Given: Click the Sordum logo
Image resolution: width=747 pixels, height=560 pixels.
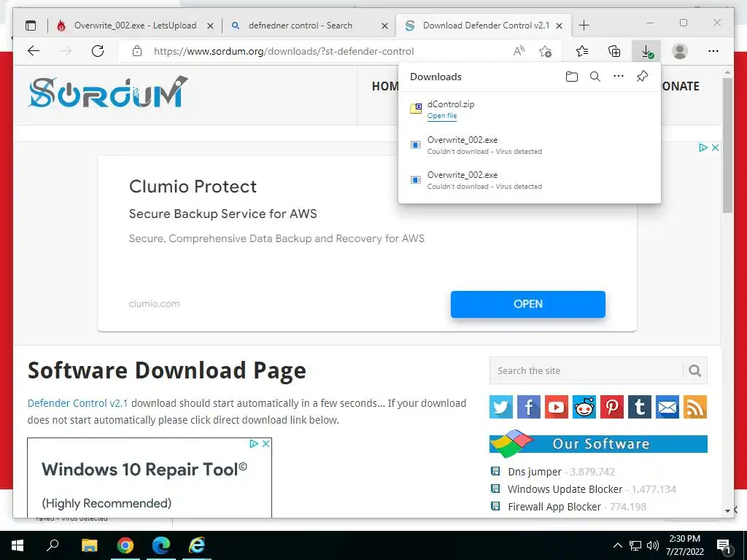Looking at the screenshot, I should pos(108,92).
